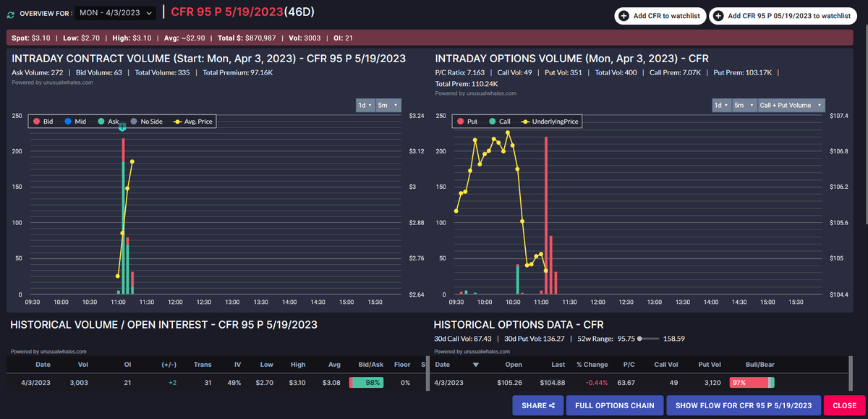
Task: Expand the 5m interval dropdown in contract volume chart
Action: (x=387, y=105)
